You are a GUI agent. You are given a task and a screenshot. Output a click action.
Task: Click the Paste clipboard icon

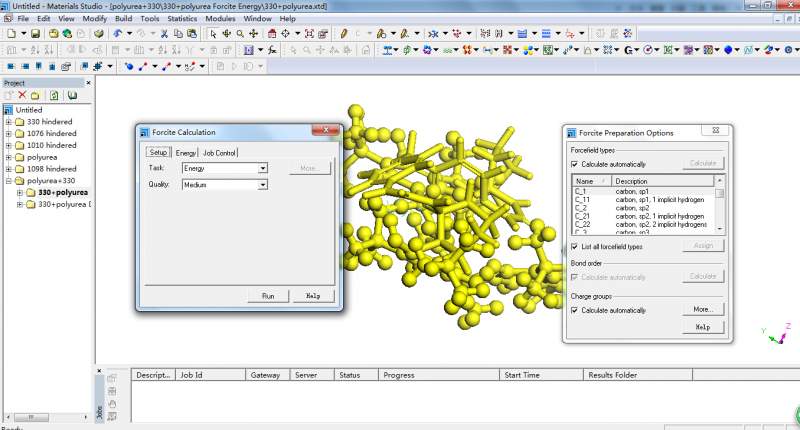pyautogui.click(x=192, y=34)
